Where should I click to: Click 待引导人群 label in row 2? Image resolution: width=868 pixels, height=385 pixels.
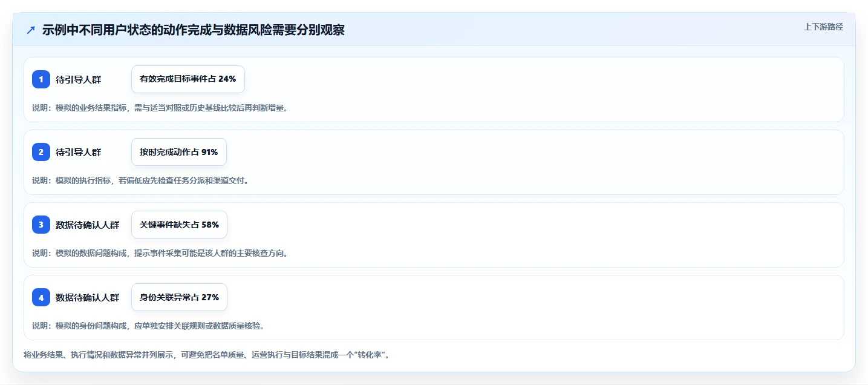tap(79, 152)
